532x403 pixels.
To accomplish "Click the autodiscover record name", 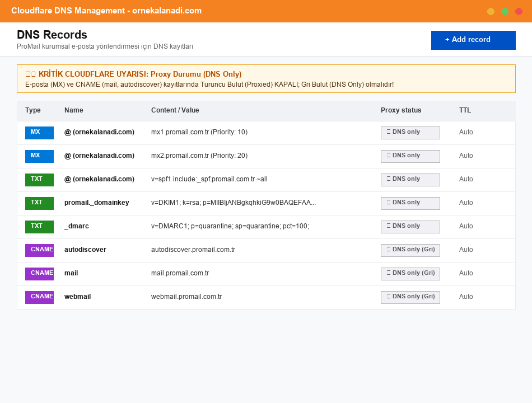I will pos(85,250).
